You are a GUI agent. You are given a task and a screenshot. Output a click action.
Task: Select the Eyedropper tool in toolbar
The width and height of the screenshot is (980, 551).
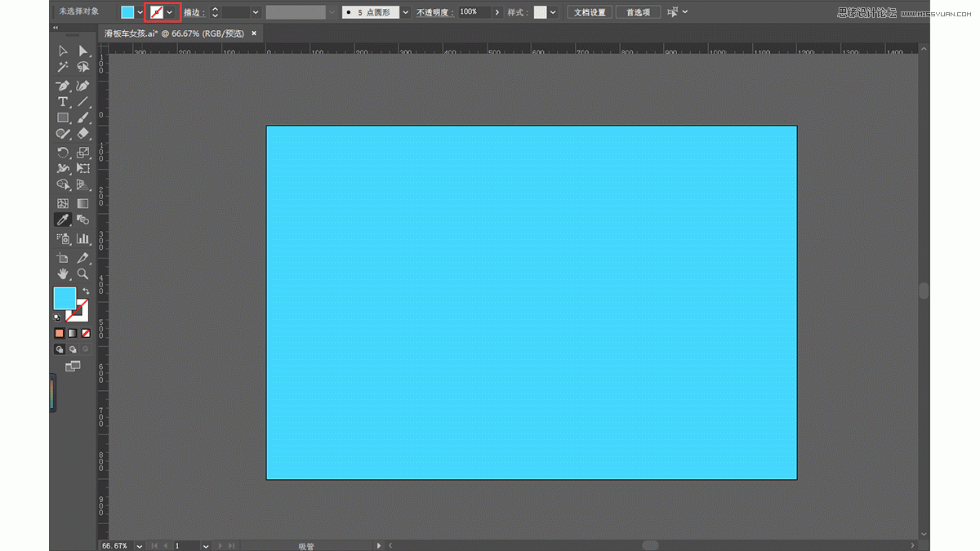62,220
